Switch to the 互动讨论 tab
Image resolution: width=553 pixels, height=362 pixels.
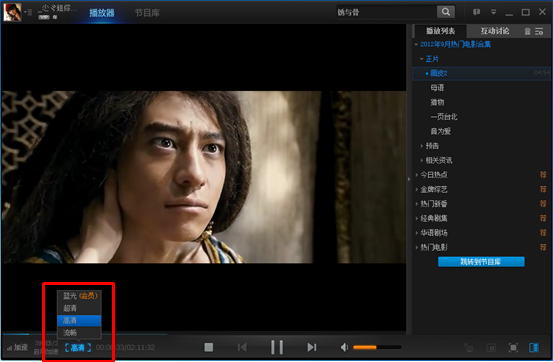tap(495, 31)
